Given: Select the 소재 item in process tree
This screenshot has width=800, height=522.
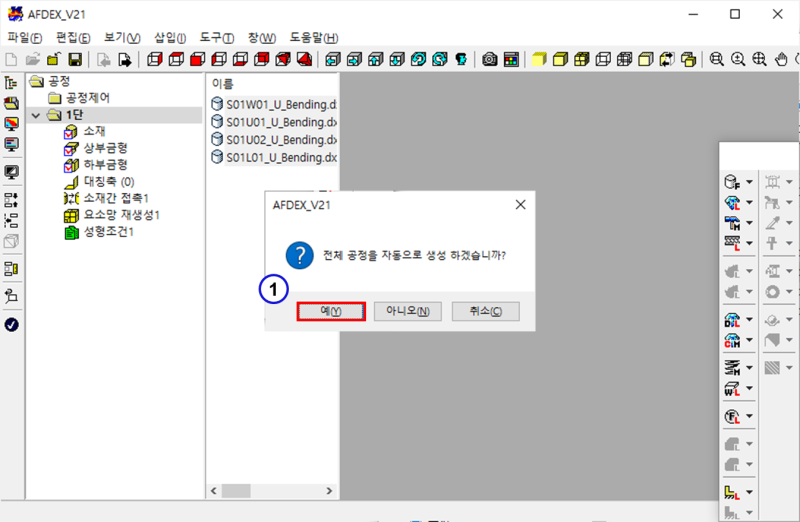Looking at the screenshot, I should pos(95,131).
